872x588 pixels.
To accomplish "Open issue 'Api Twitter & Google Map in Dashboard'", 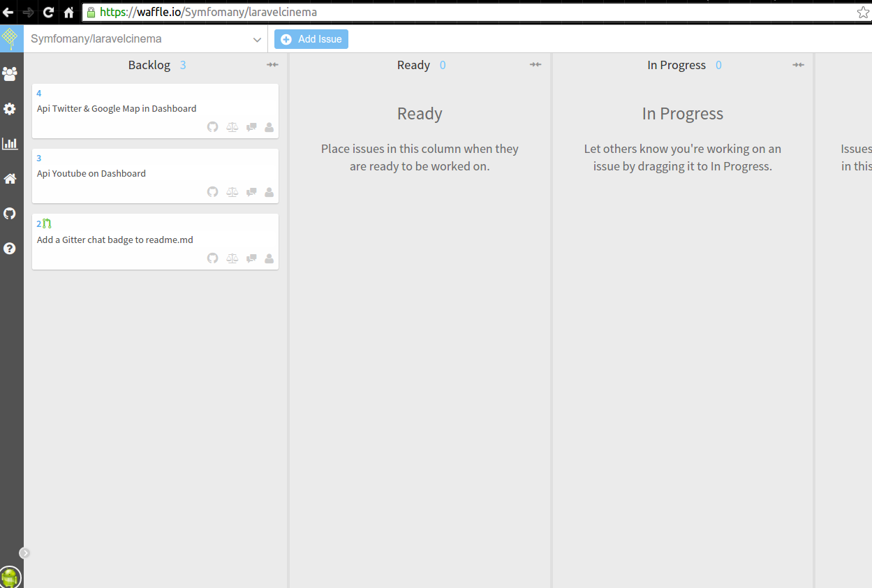I will 117,109.
